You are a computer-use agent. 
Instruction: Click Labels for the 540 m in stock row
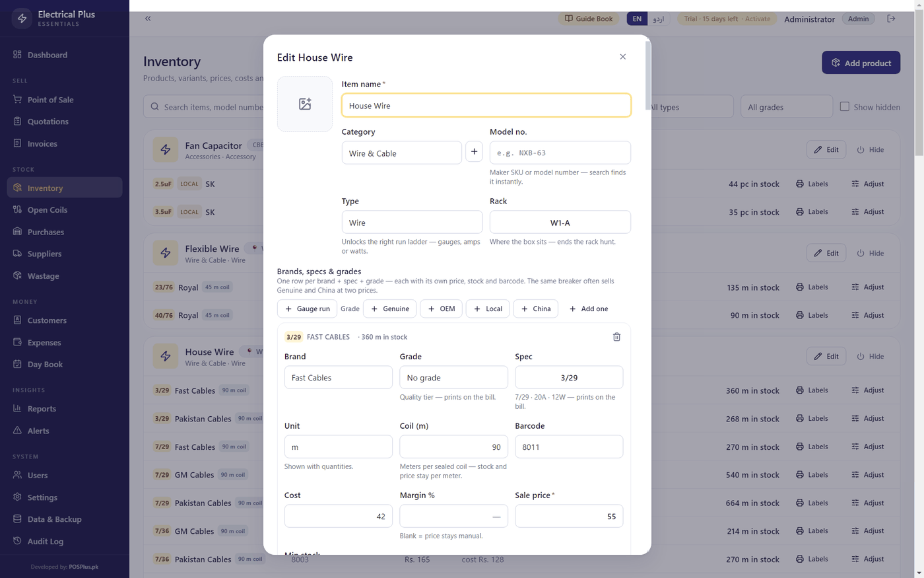[x=812, y=474]
